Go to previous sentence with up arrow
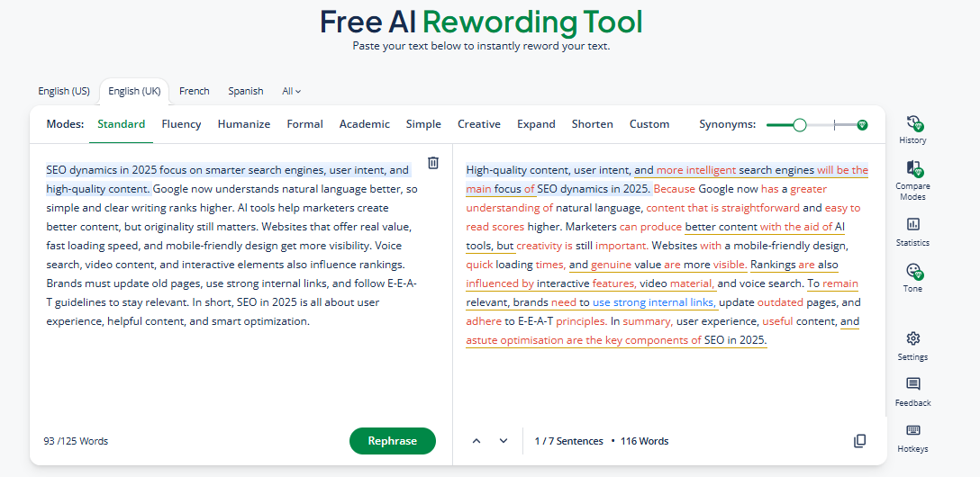Viewport: 980px width, 477px height. click(x=476, y=441)
